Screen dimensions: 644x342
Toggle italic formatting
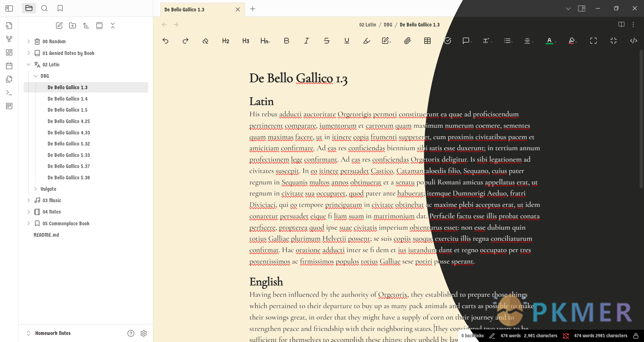point(307,41)
